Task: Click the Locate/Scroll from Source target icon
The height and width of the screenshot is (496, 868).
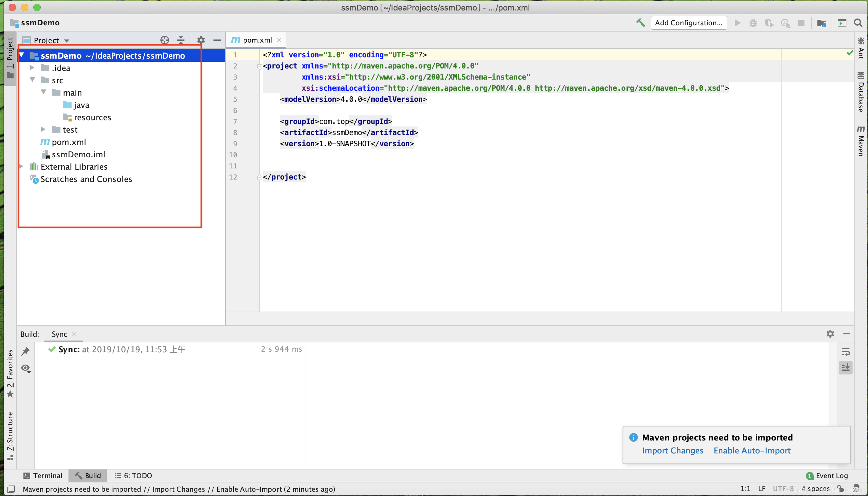Action: point(164,40)
